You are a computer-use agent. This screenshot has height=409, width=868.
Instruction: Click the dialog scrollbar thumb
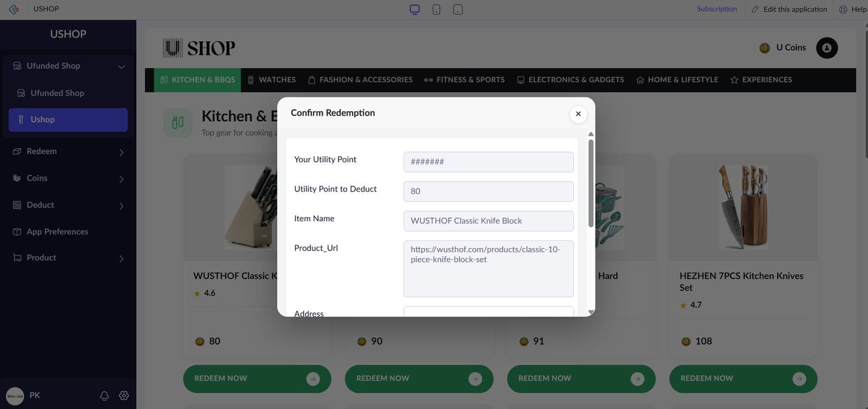pos(591,183)
